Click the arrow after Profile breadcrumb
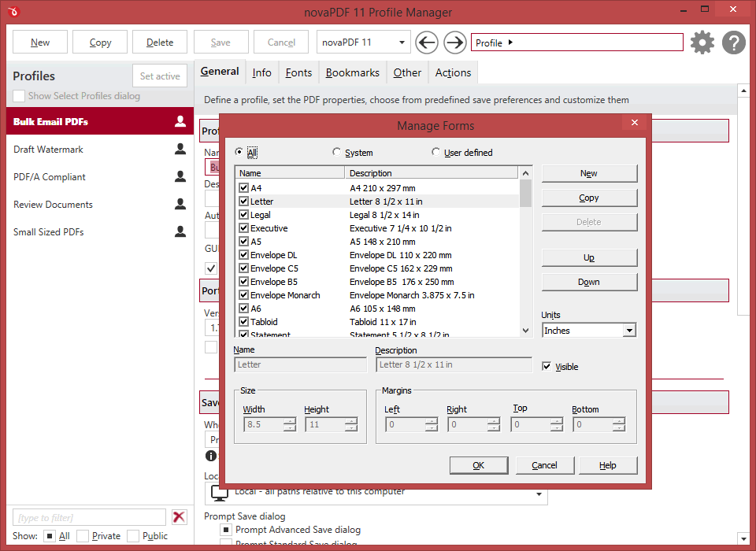Viewport: 756px width, 551px height. (x=510, y=43)
